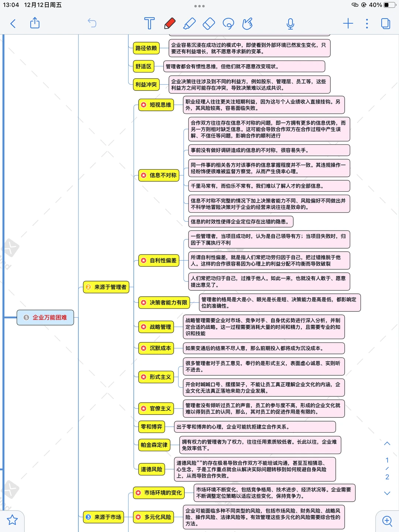Select the Highlighter tool
Screen dimensions: 399x532
pos(189,23)
